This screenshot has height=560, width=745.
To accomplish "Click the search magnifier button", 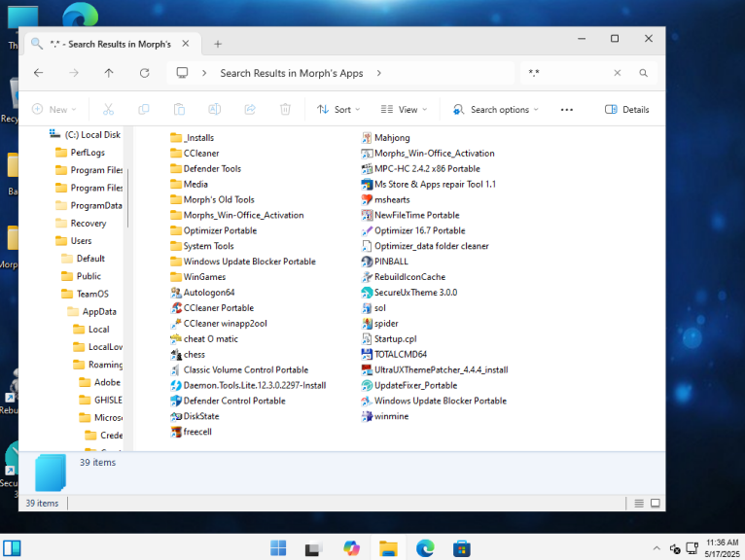I will [x=643, y=73].
